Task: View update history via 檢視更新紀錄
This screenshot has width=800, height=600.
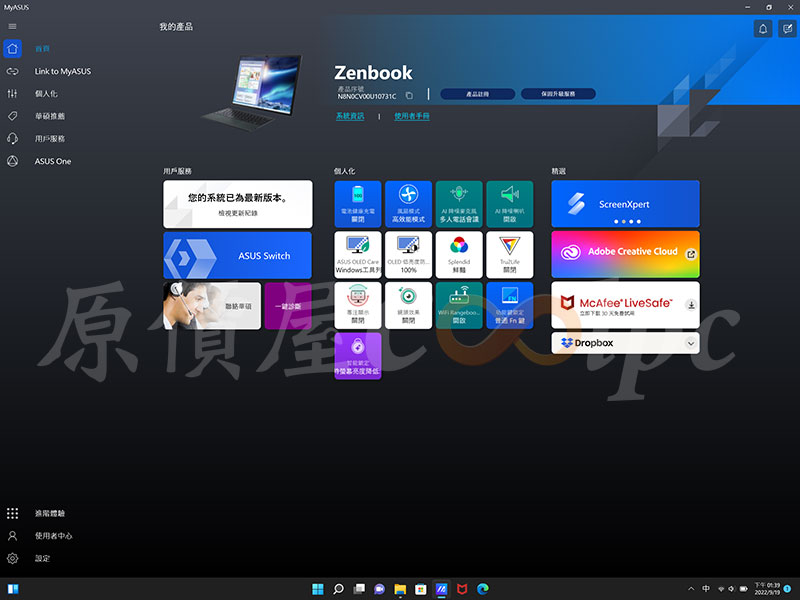Action: click(x=238, y=213)
